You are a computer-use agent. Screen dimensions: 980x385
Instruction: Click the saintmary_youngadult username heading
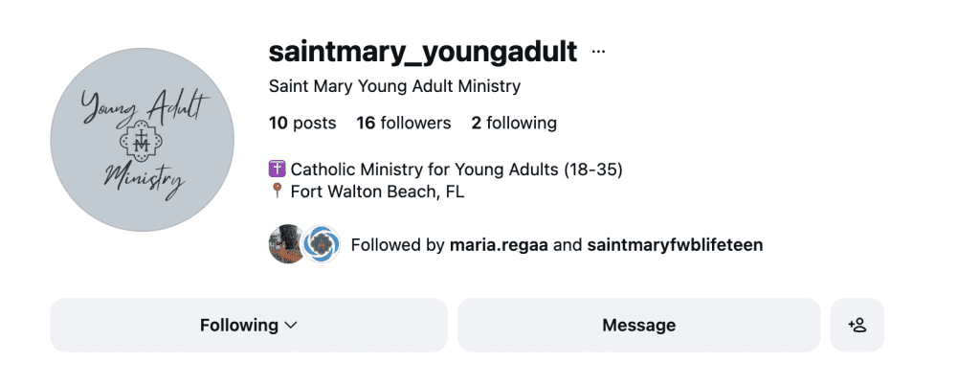tap(422, 51)
